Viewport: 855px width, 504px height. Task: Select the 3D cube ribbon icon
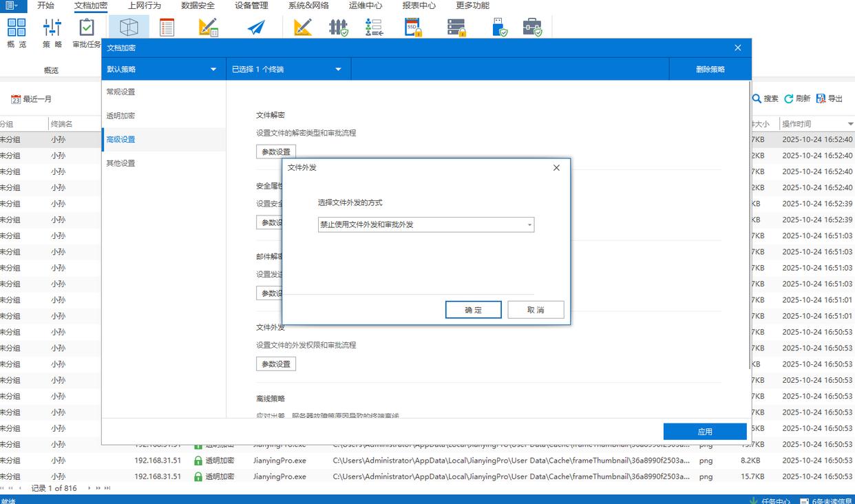(x=129, y=27)
